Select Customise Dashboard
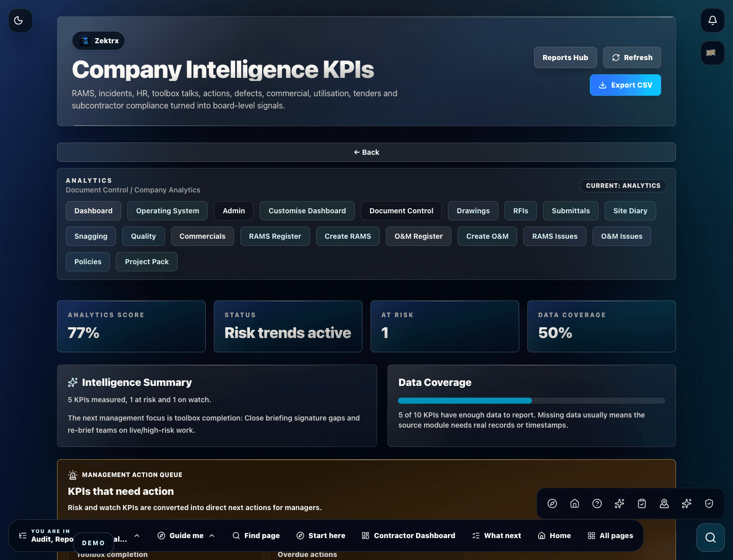 tap(307, 211)
